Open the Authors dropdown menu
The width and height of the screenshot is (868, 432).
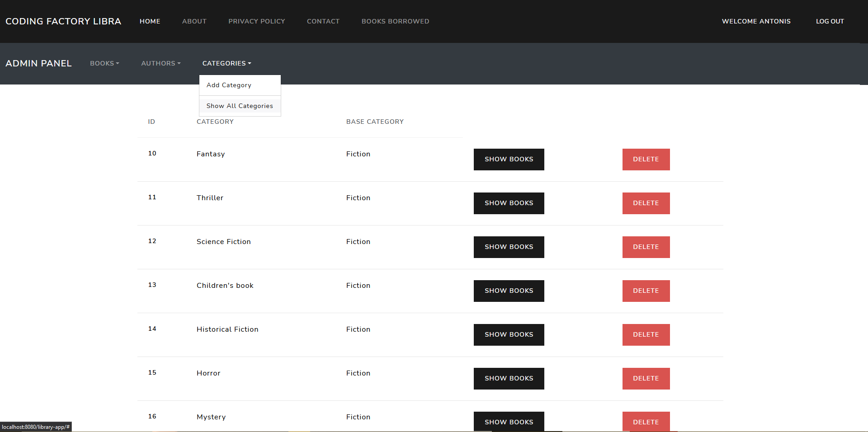coord(160,63)
